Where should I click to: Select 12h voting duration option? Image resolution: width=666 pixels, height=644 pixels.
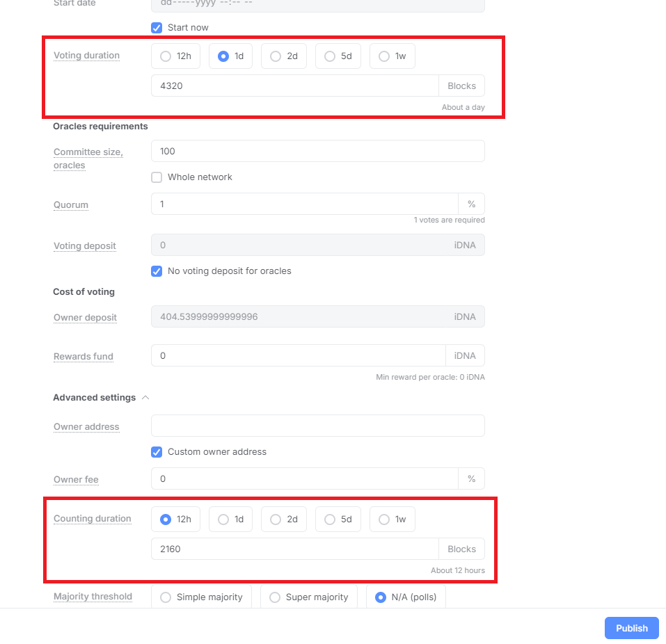[166, 56]
